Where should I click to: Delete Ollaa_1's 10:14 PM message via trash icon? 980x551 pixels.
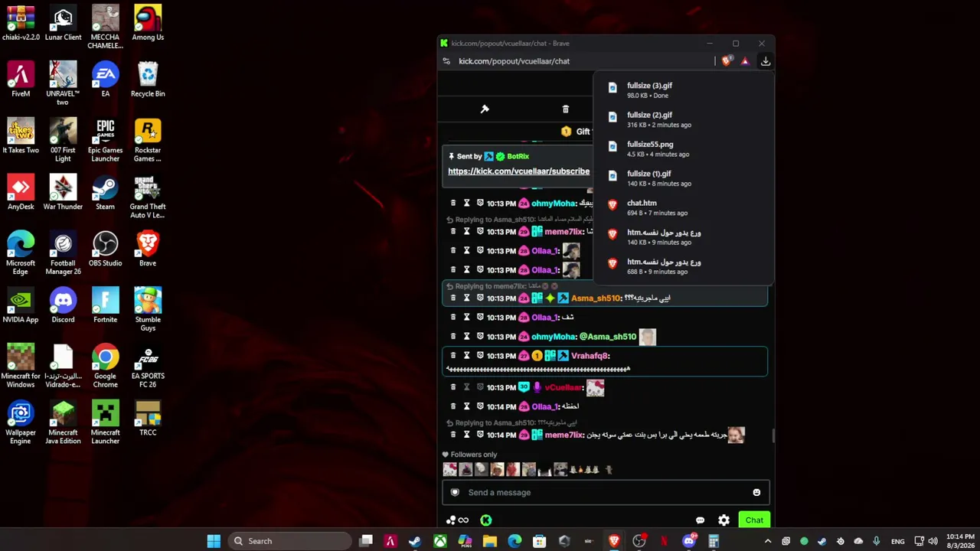pyautogui.click(x=453, y=406)
